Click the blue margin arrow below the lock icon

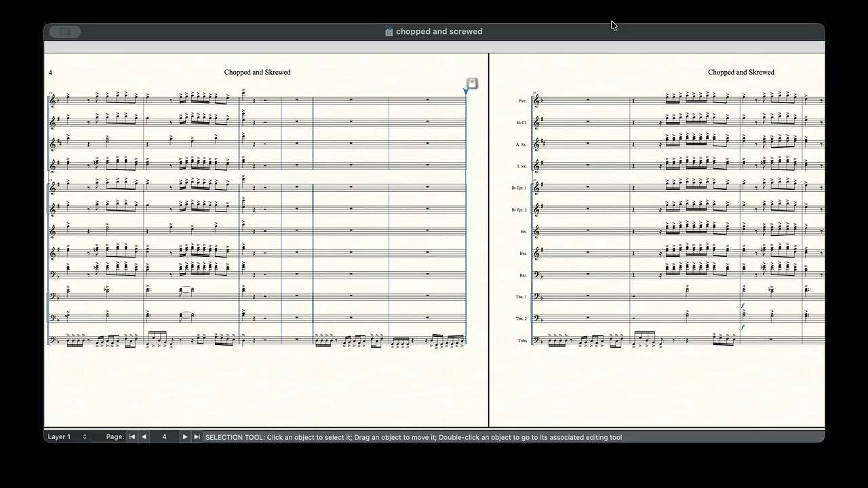(466, 91)
